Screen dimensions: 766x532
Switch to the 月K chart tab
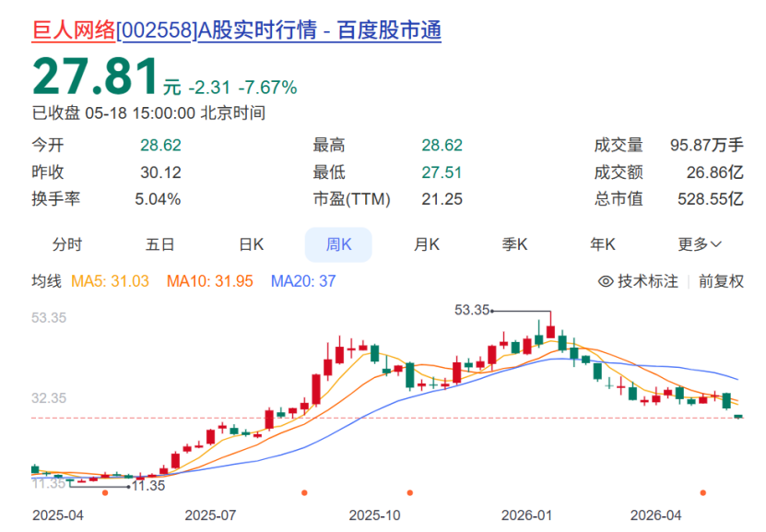[427, 244]
